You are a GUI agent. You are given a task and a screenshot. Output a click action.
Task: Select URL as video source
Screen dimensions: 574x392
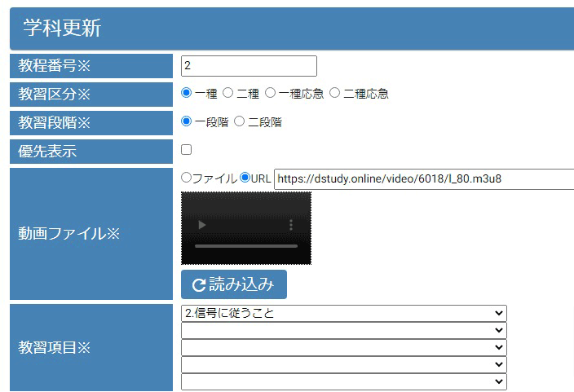click(245, 178)
